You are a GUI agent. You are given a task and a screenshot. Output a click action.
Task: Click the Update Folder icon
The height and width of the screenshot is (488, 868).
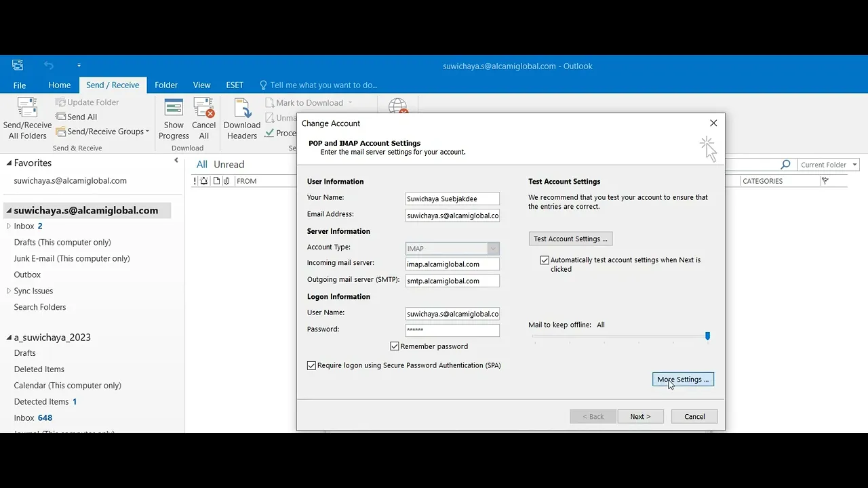tap(60, 102)
